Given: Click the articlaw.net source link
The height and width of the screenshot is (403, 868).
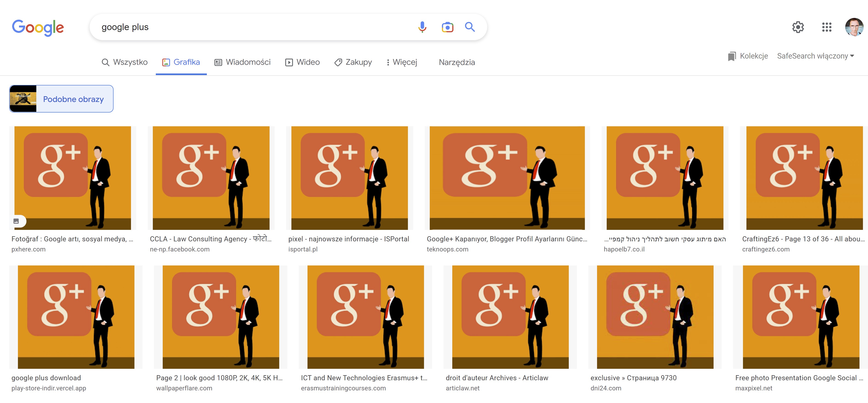Looking at the screenshot, I should click(x=463, y=389).
